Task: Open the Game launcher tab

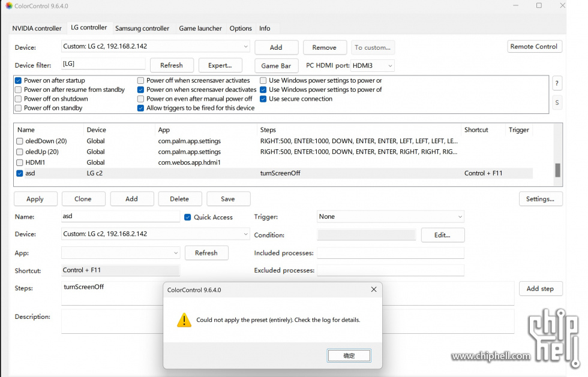Action: pos(200,28)
